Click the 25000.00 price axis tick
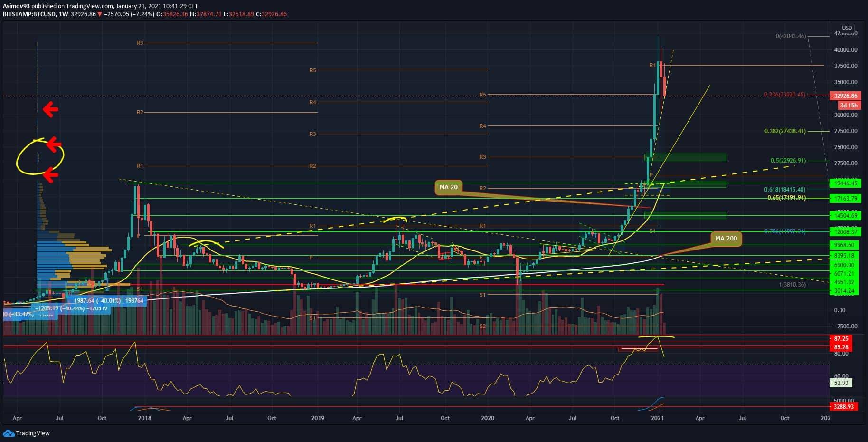Viewport: 868px width, 442px height. (846, 147)
